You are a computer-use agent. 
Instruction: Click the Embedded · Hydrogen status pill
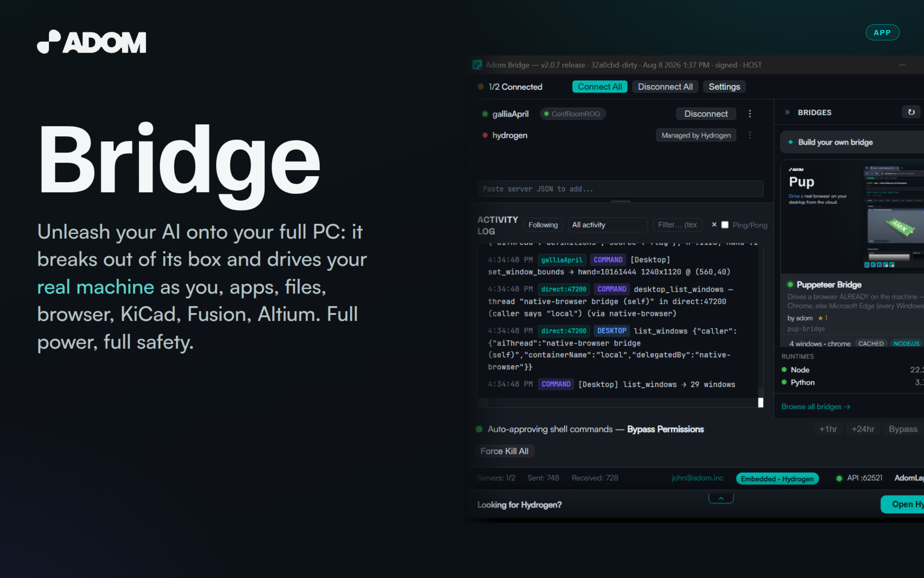point(778,479)
